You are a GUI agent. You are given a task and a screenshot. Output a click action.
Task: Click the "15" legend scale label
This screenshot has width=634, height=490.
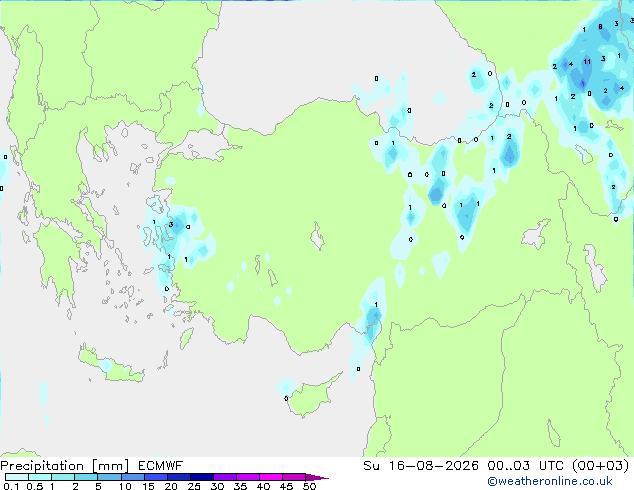click(148, 486)
